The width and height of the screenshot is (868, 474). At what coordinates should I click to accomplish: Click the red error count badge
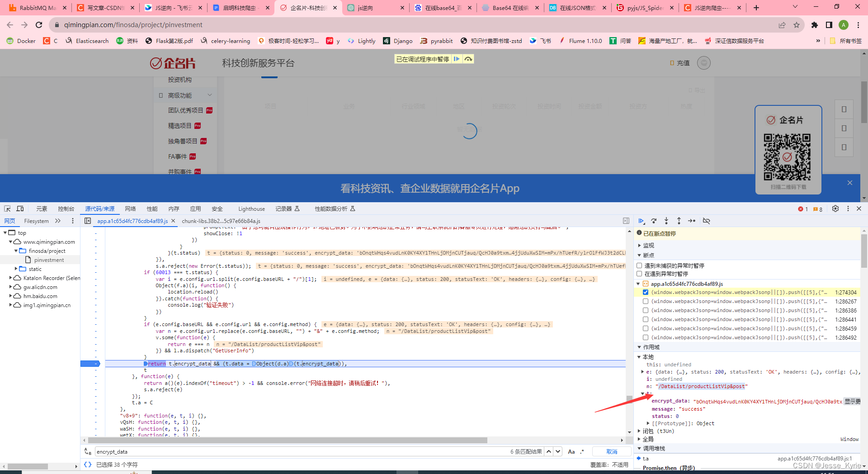pos(803,209)
